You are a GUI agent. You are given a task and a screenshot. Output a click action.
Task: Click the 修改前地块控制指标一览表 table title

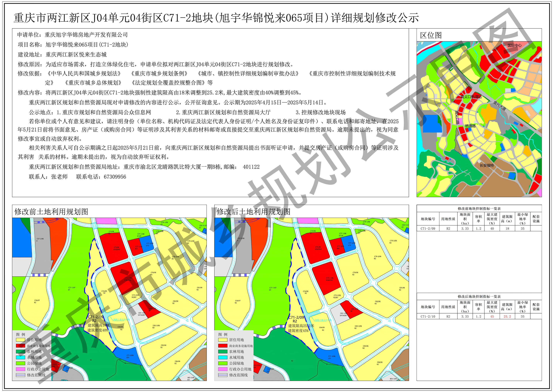(479, 209)
